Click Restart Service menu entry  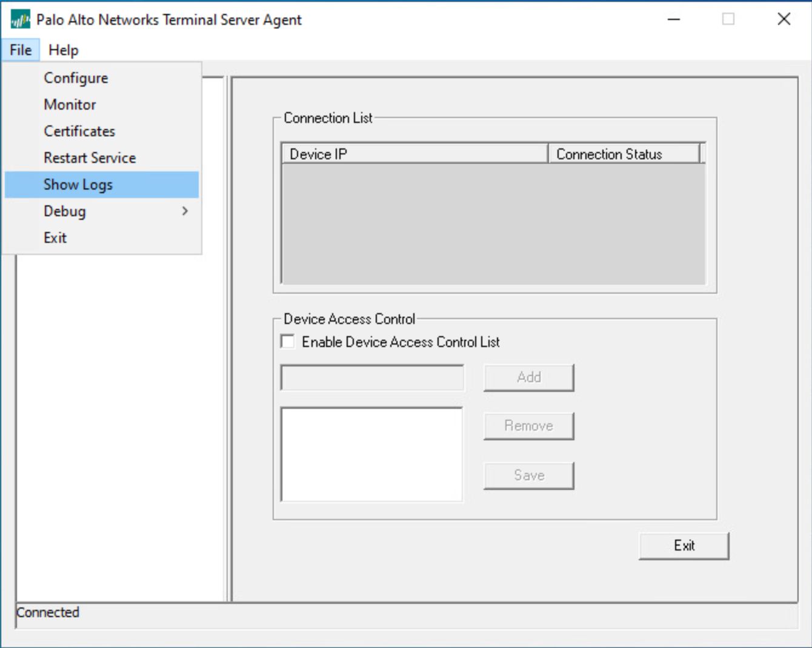coord(90,158)
